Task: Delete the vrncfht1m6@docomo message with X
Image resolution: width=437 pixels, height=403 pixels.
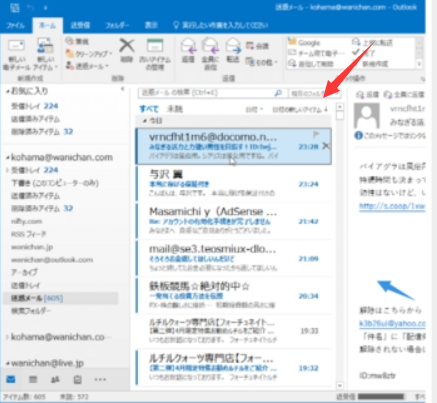Action: click(326, 146)
